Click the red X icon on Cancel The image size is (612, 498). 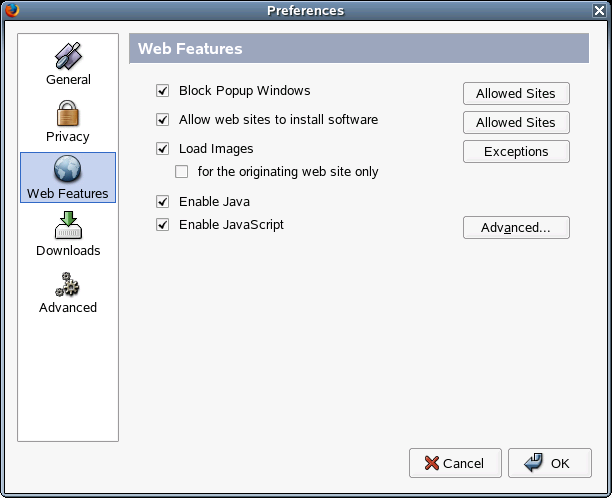coord(431,463)
